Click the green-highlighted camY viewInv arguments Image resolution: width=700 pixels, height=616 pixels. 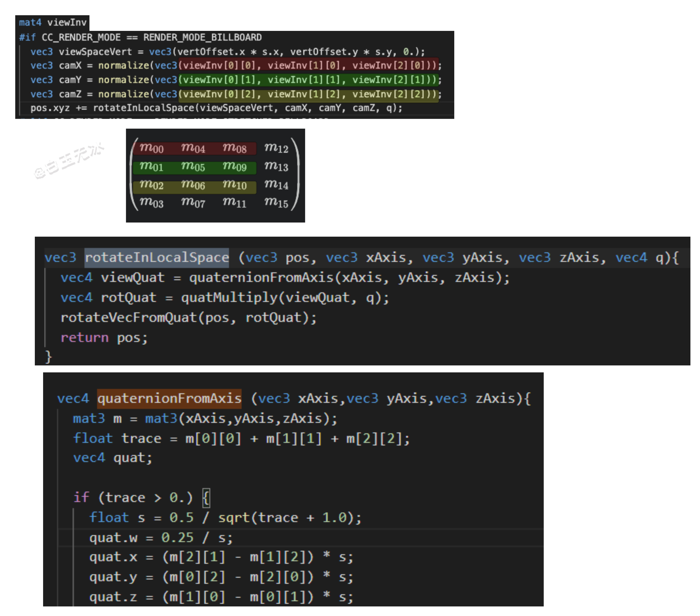(x=308, y=80)
